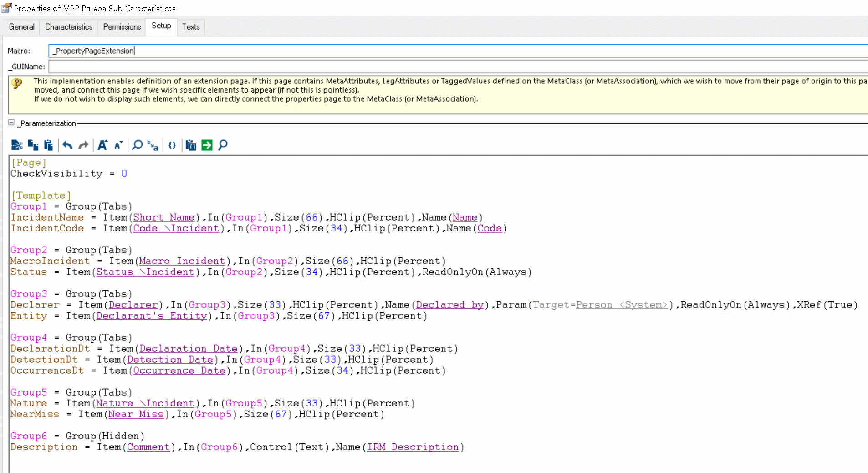This screenshot has height=473, width=868.
Task: Open Find with first magnifier icon
Action: (x=137, y=145)
